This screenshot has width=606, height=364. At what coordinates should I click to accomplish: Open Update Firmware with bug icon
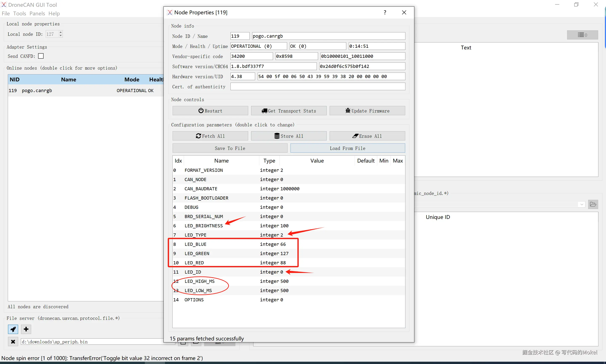pyautogui.click(x=367, y=111)
